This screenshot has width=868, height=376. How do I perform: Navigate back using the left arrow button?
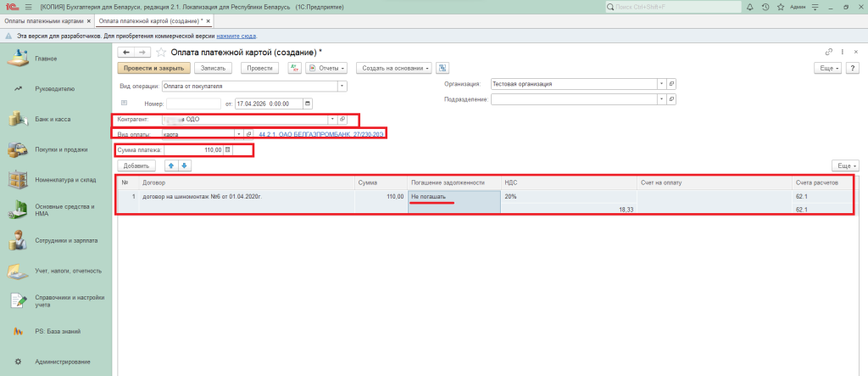(126, 52)
